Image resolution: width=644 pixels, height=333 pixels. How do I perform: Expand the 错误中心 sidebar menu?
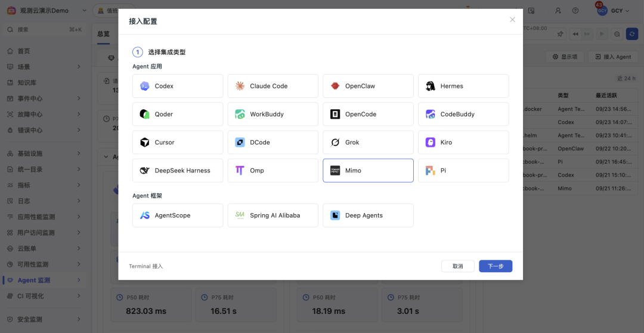point(44,130)
